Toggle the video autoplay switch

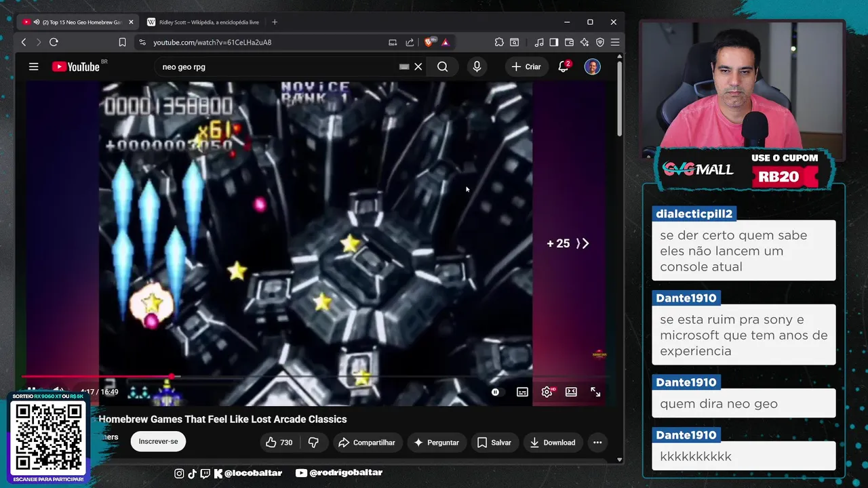[495, 392]
